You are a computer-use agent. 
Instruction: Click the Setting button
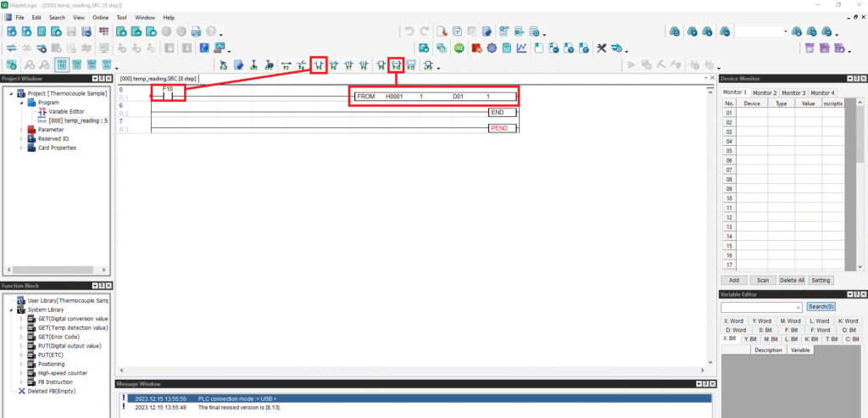821,280
